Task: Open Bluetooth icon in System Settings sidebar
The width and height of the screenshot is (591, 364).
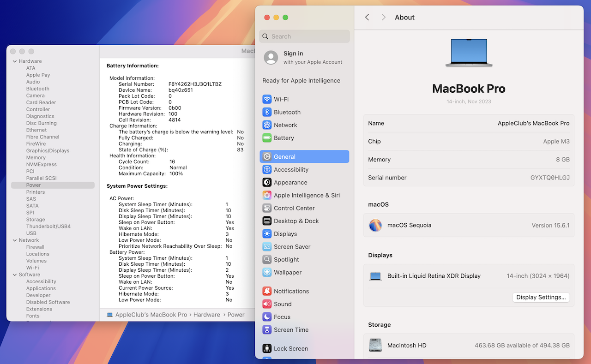Action: [267, 112]
